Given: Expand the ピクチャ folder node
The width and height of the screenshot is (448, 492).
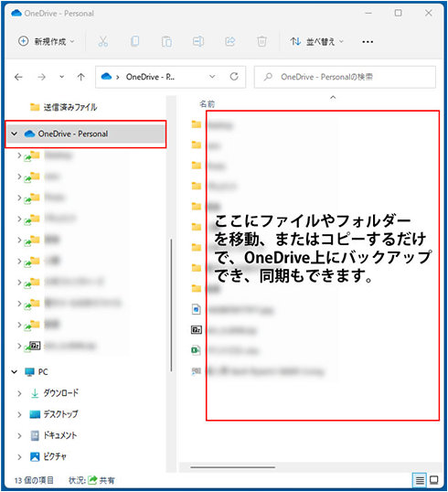Looking at the screenshot, I should tap(19, 457).
